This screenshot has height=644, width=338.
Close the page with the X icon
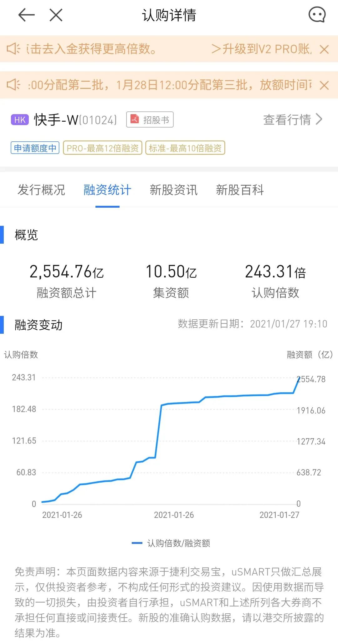(x=56, y=15)
